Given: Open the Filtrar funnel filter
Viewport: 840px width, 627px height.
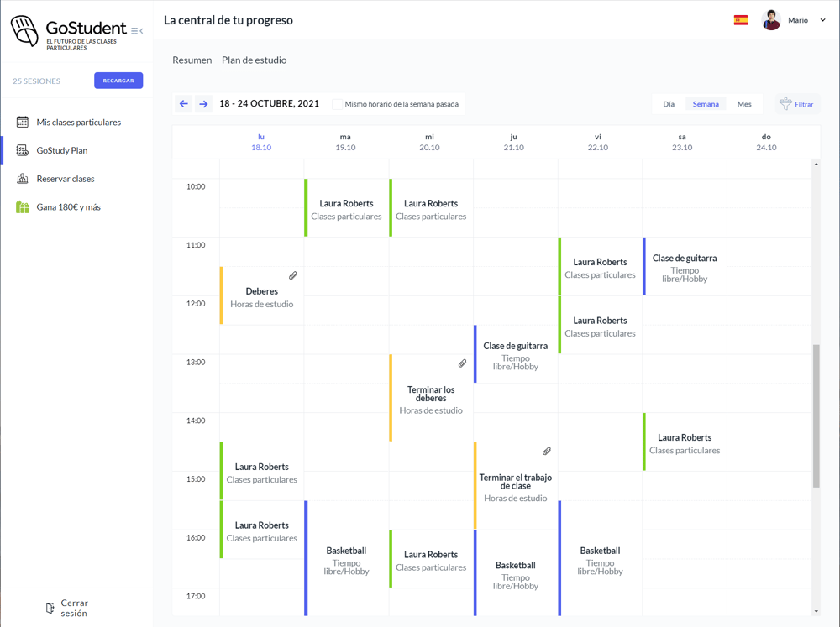Looking at the screenshot, I should [x=796, y=104].
